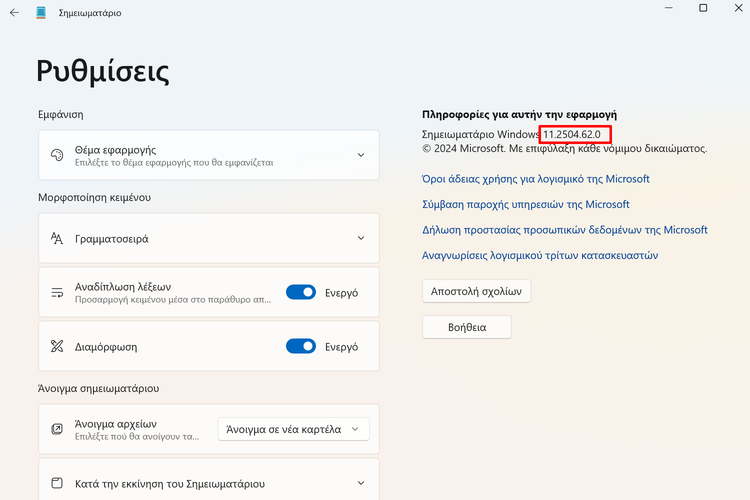Click the window icon beside Κατά την εκκίνηση

(57, 483)
